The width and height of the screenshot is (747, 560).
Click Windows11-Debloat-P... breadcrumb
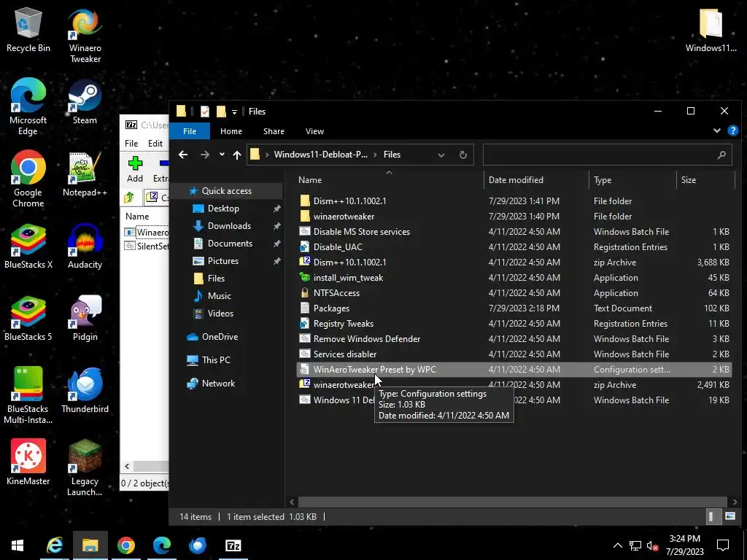pos(321,155)
